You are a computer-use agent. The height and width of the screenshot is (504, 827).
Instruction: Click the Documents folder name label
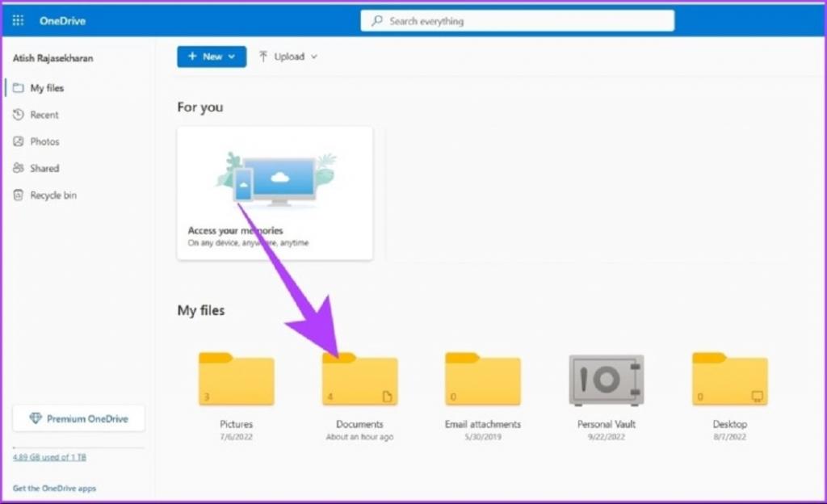coord(359,424)
